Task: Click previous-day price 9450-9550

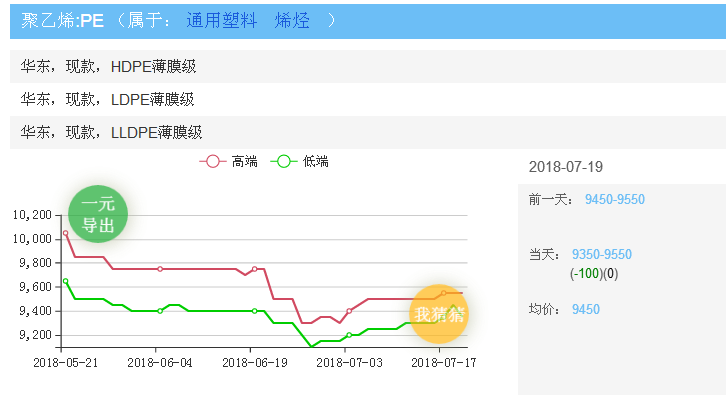Action: [614, 200]
